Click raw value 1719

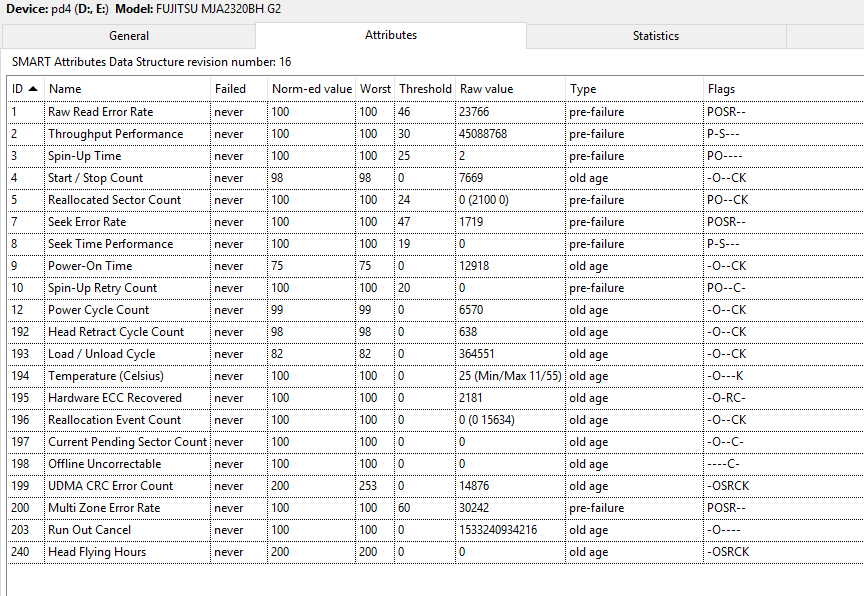(x=471, y=222)
